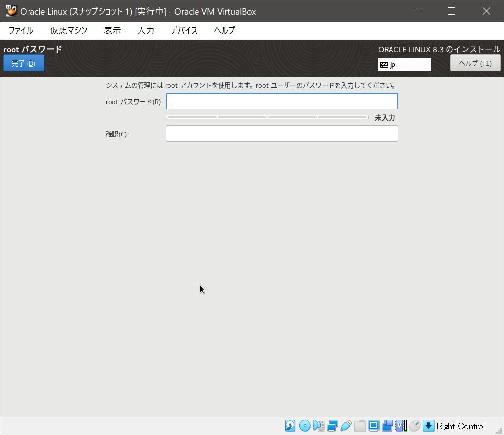Click the 完了 (D) button

click(24, 63)
